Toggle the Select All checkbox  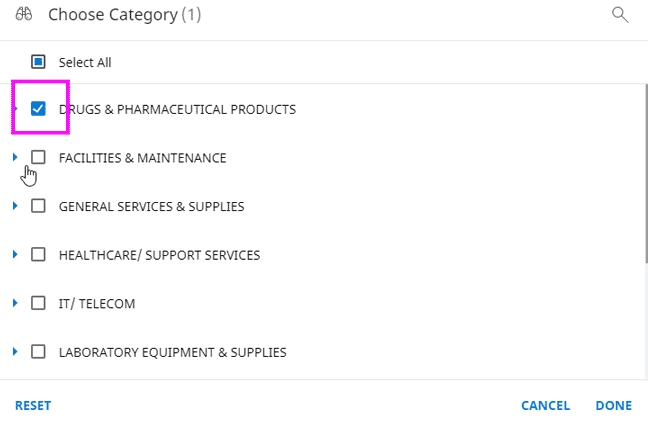click(x=39, y=62)
